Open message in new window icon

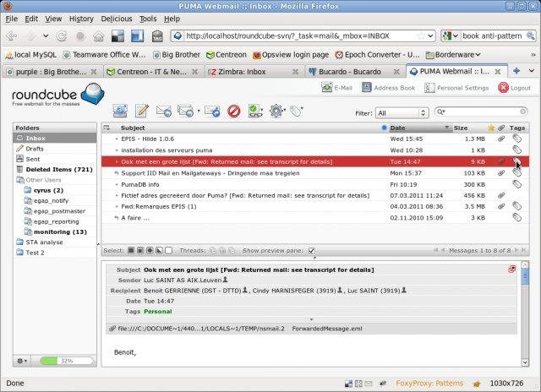tap(512, 269)
